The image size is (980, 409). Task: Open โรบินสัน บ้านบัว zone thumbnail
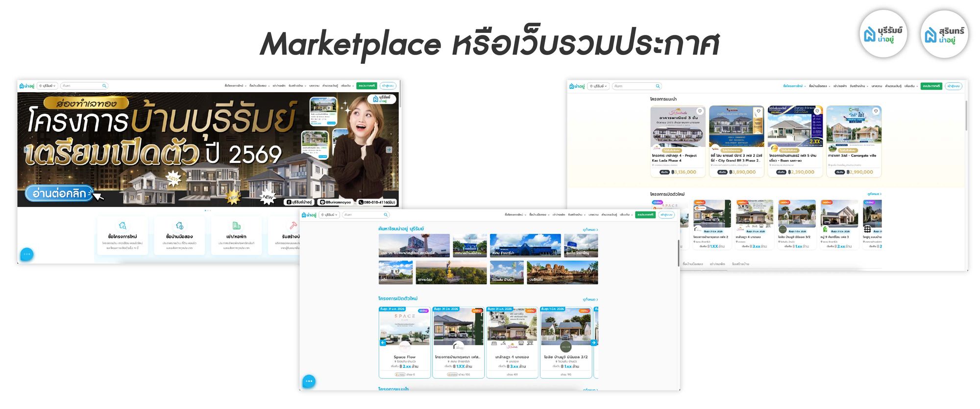coord(507,273)
